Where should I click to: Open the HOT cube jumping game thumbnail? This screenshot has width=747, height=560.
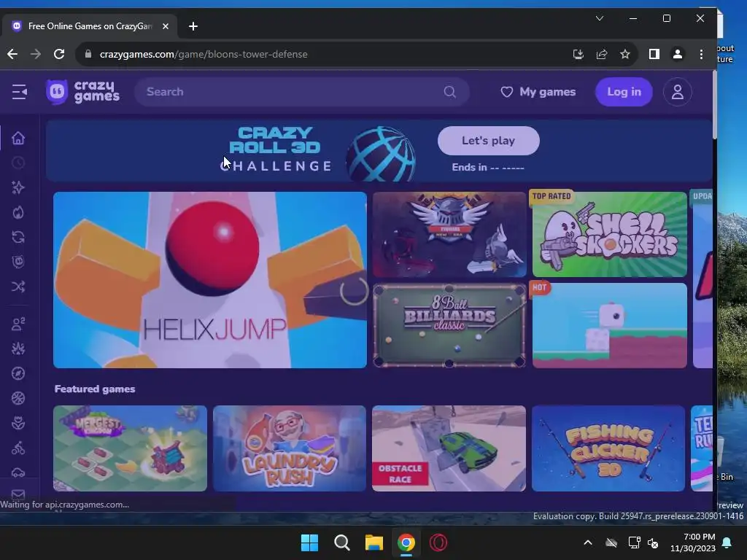tap(609, 326)
